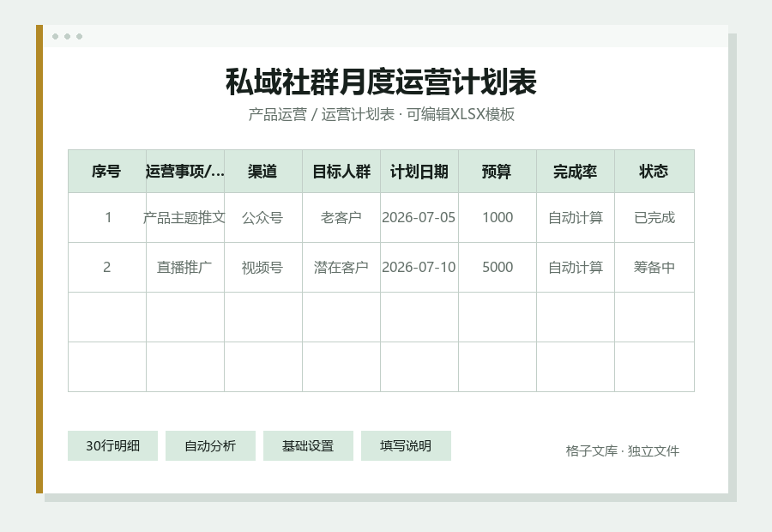Screen dimensions: 772x532
Task: Select the 计划日期 column header
Action: click(x=419, y=172)
